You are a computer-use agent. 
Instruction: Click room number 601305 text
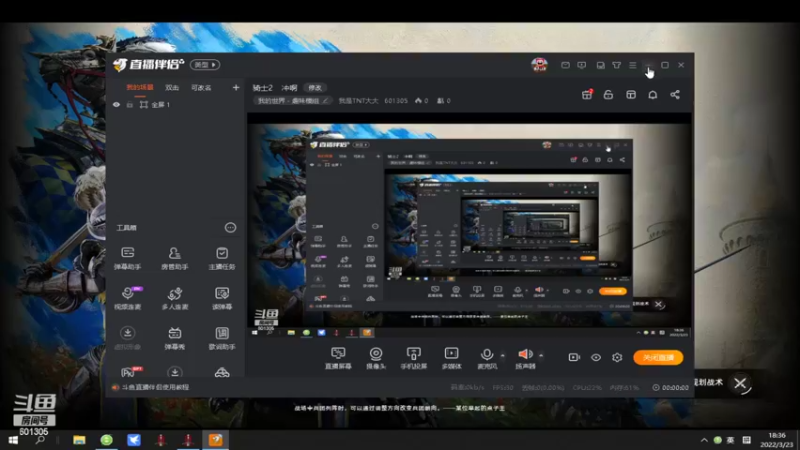coord(396,101)
